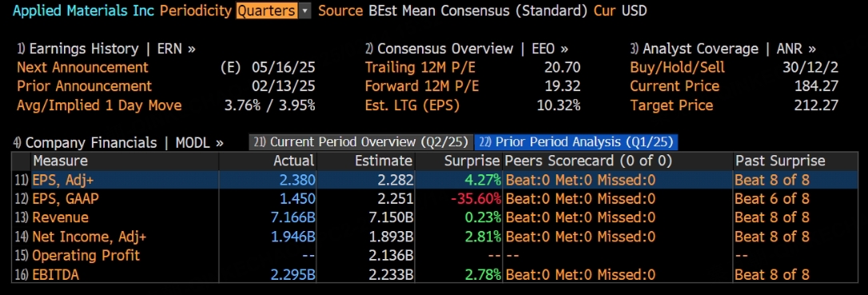Viewport: 868px width, 295px height.
Task: Open the Periodicity Quarters dropdown arrow
Action: 305,10
